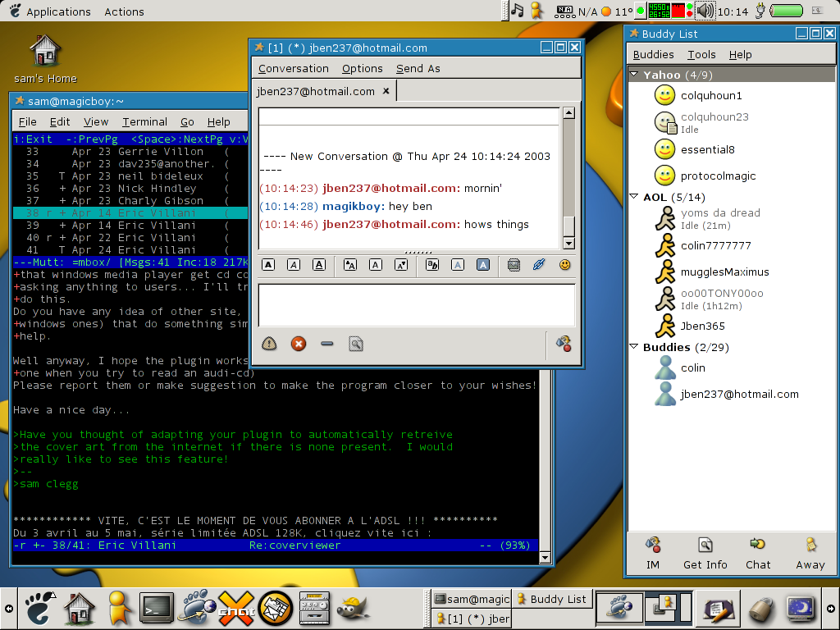
Task: Click in the message input box
Action: 417,305
